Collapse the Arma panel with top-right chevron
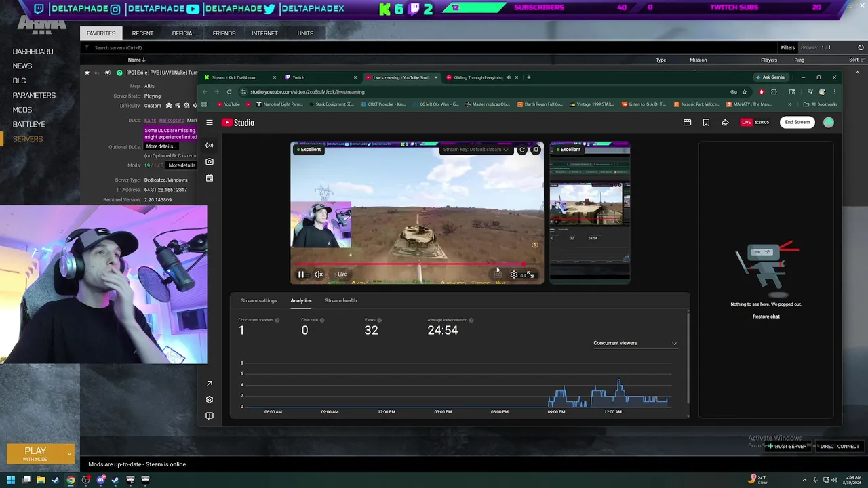Image resolution: width=868 pixels, height=488 pixels. 857,73
